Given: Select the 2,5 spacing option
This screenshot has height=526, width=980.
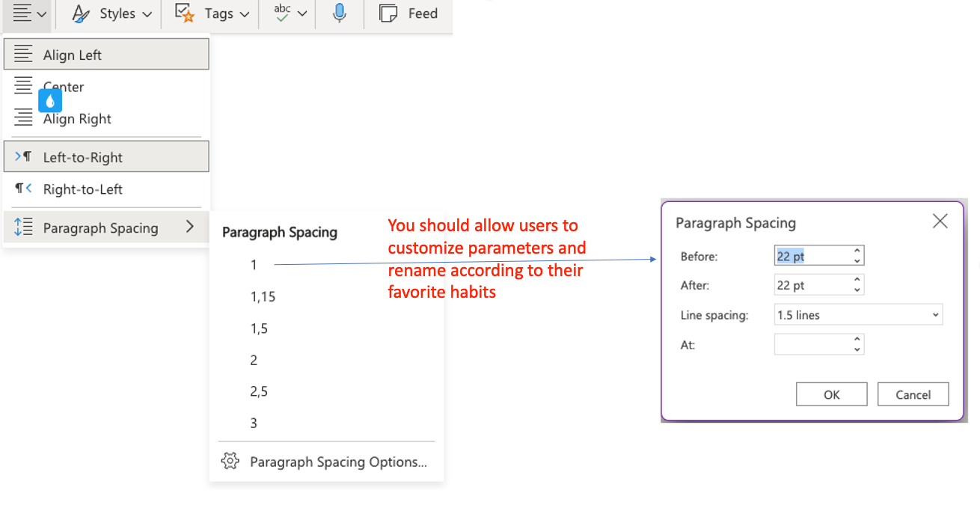Looking at the screenshot, I should (259, 391).
